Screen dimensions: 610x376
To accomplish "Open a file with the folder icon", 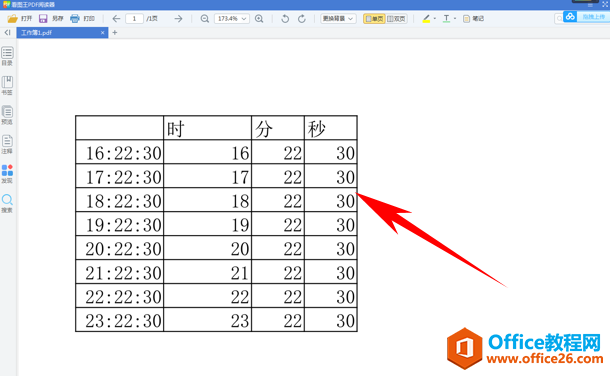I will (12, 18).
